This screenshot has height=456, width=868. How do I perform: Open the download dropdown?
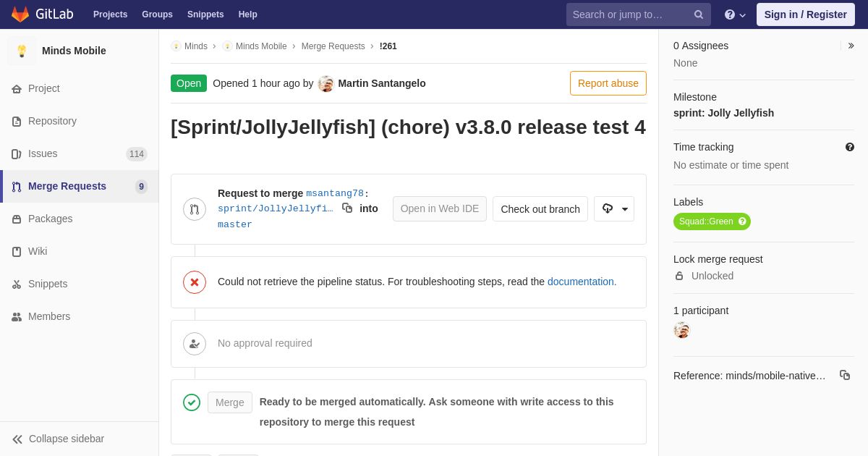pyautogui.click(x=614, y=208)
